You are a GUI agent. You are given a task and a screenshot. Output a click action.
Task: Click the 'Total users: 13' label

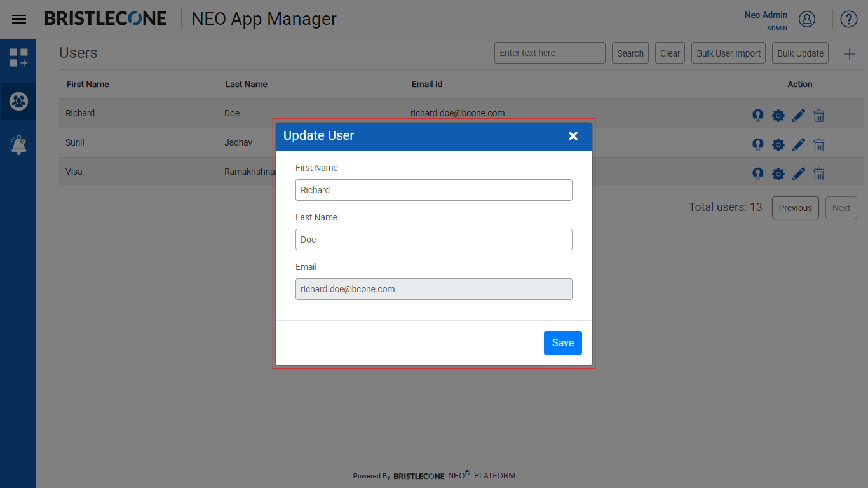(x=726, y=207)
